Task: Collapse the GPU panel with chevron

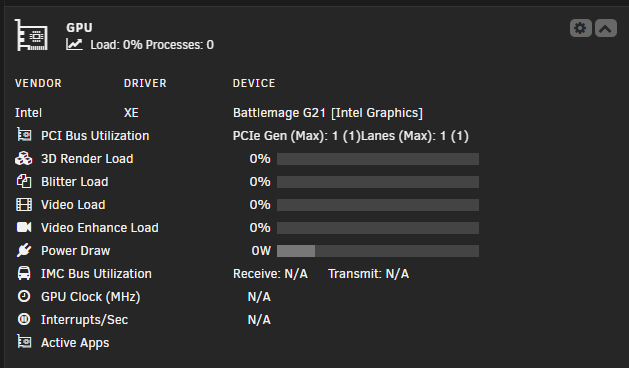Action: click(606, 28)
